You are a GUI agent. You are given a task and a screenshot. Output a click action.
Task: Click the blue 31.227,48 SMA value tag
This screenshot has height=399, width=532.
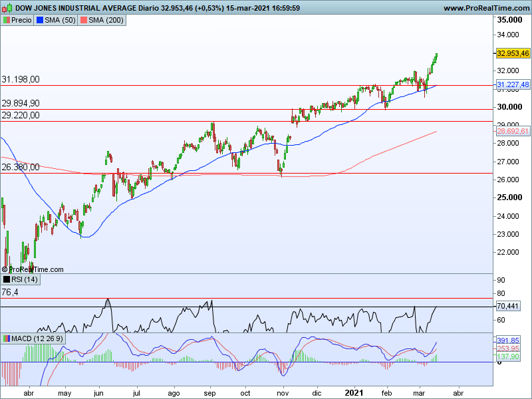pos(513,84)
